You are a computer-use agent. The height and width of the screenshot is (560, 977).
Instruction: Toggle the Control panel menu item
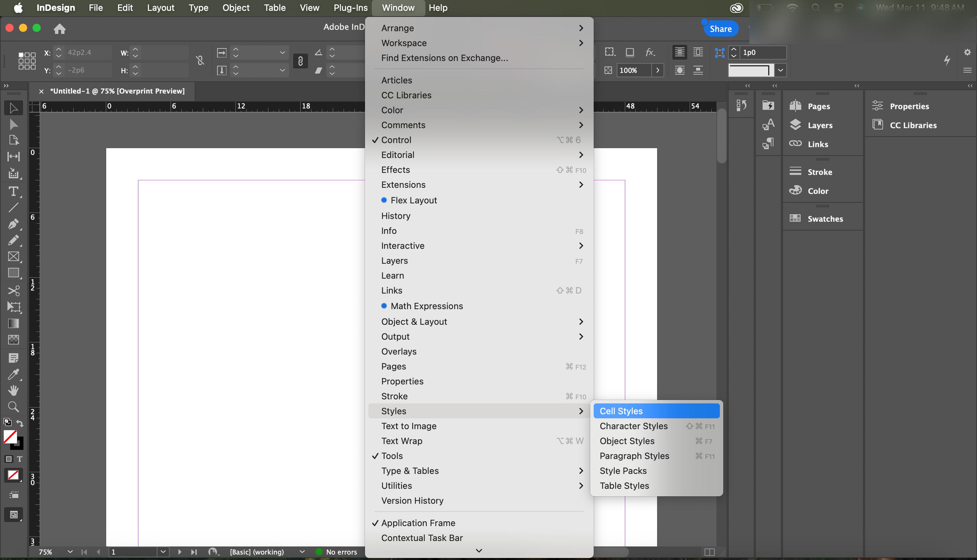pos(396,140)
